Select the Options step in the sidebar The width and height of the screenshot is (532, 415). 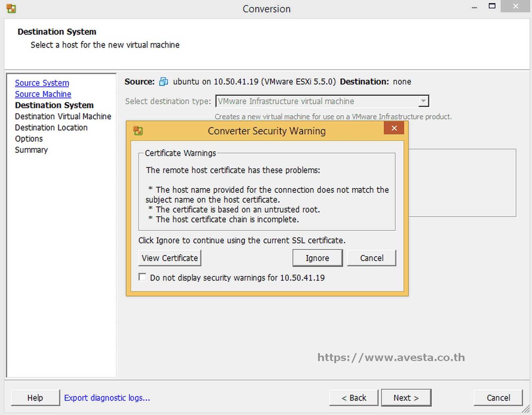(29, 138)
